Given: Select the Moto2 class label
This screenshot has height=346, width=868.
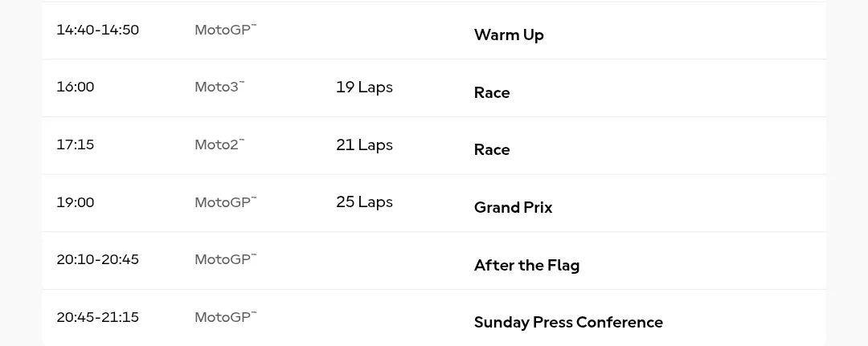Looking at the screenshot, I should (x=219, y=145).
